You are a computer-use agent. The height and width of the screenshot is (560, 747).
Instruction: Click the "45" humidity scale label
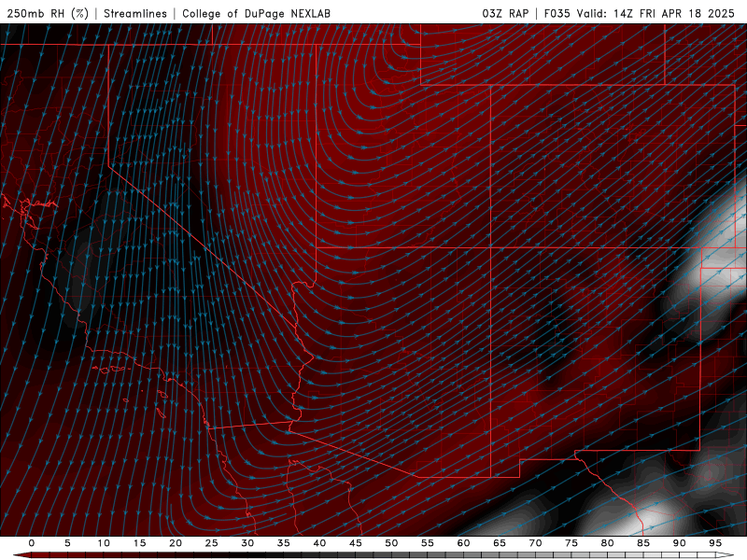pos(356,543)
